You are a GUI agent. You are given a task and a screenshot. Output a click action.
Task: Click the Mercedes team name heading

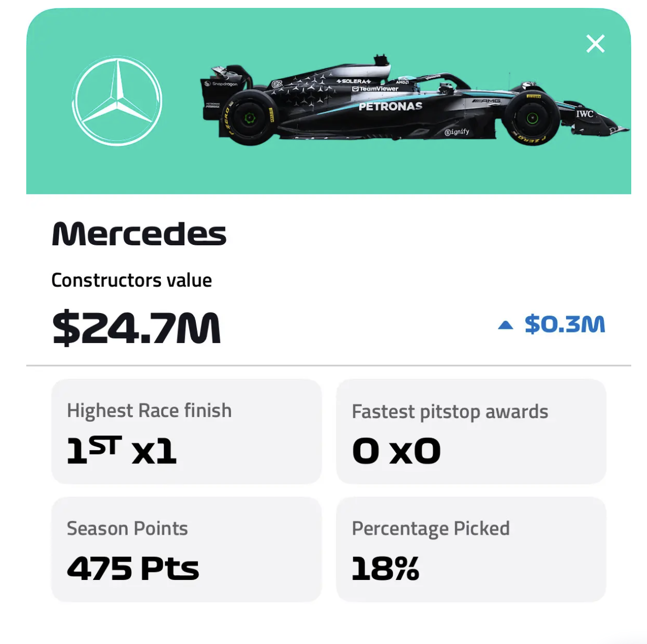(x=139, y=234)
